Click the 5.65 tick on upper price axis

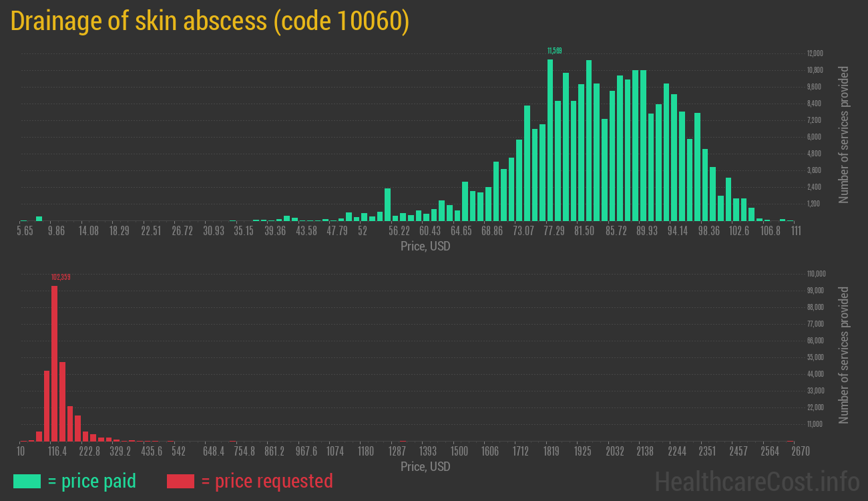[x=24, y=231]
